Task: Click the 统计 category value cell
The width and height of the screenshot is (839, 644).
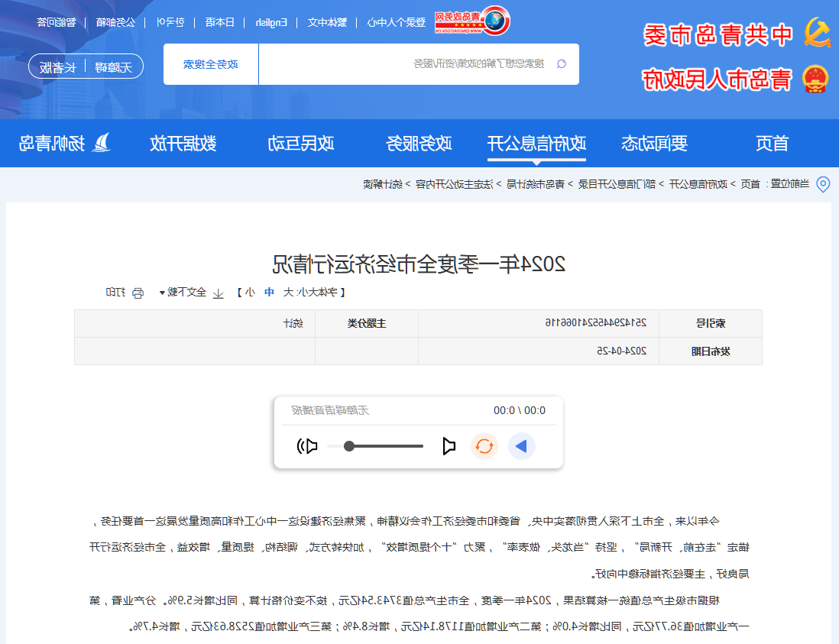Action: (x=195, y=324)
